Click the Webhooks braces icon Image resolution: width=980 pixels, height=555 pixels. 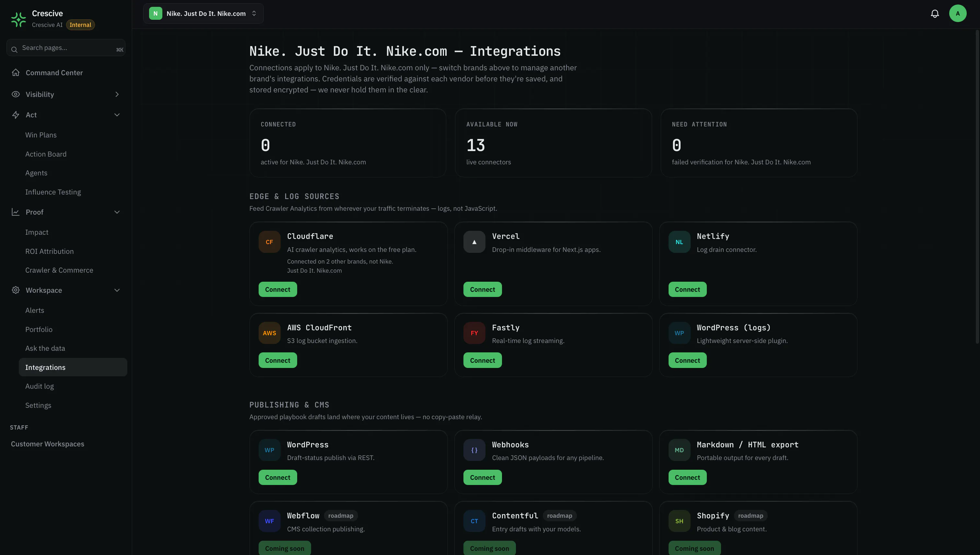point(474,450)
